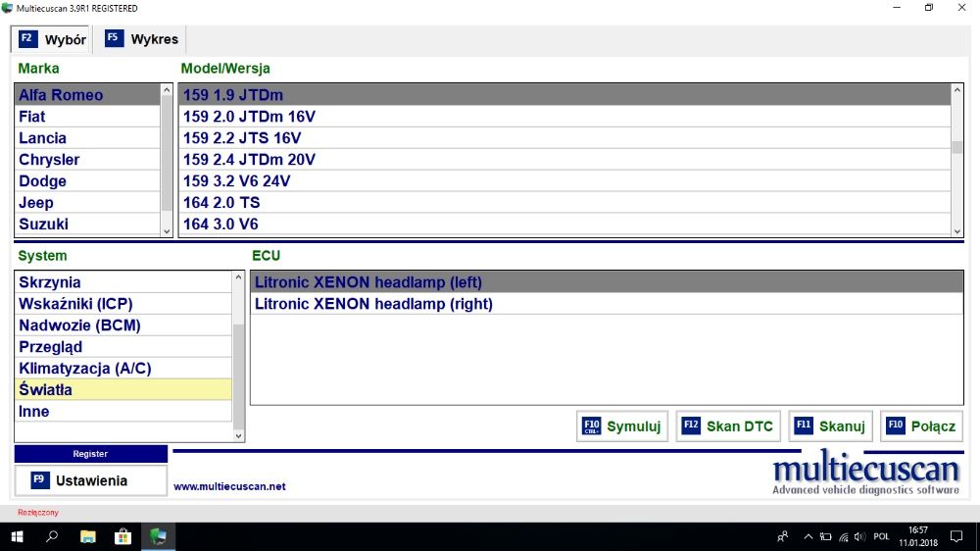Select model 159 1.9 JTDm

pos(565,95)
